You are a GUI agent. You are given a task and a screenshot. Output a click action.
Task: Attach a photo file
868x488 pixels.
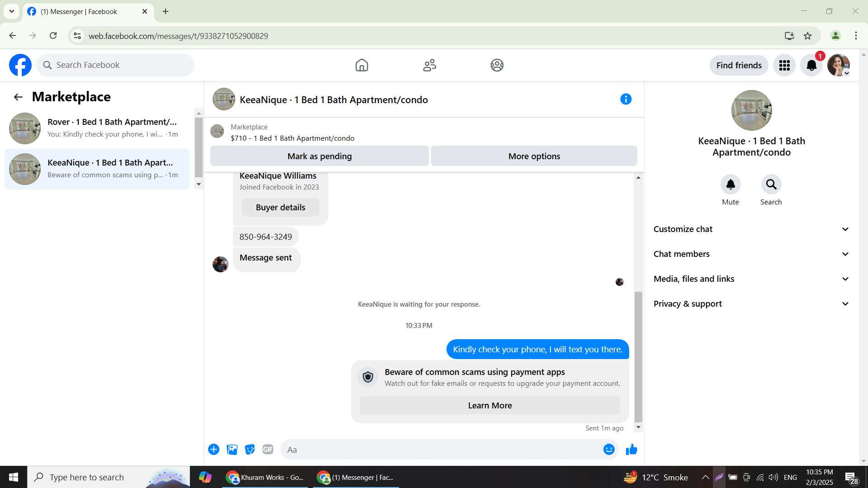(232, 450)
